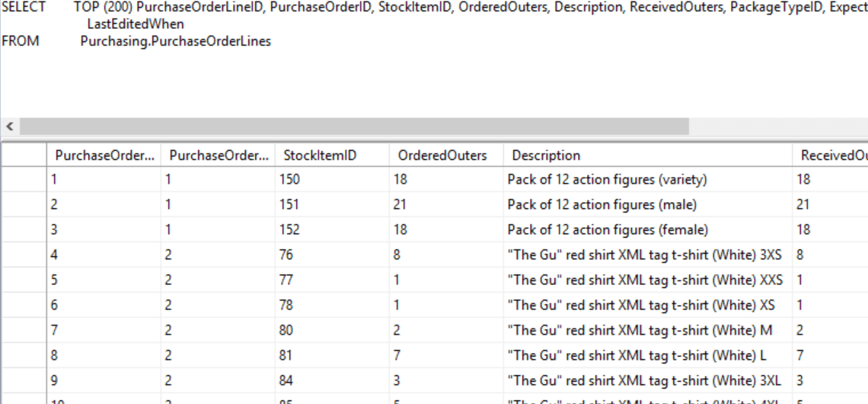This screenshot has width=868, height=404.
Task: Click the t-shirt (White) M description cell
Action: point(648,330)
